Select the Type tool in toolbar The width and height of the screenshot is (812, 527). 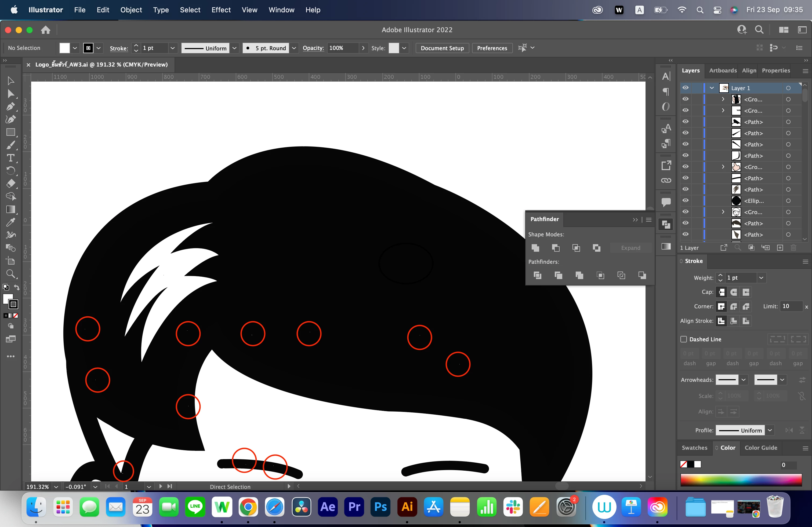pos(10,158)
